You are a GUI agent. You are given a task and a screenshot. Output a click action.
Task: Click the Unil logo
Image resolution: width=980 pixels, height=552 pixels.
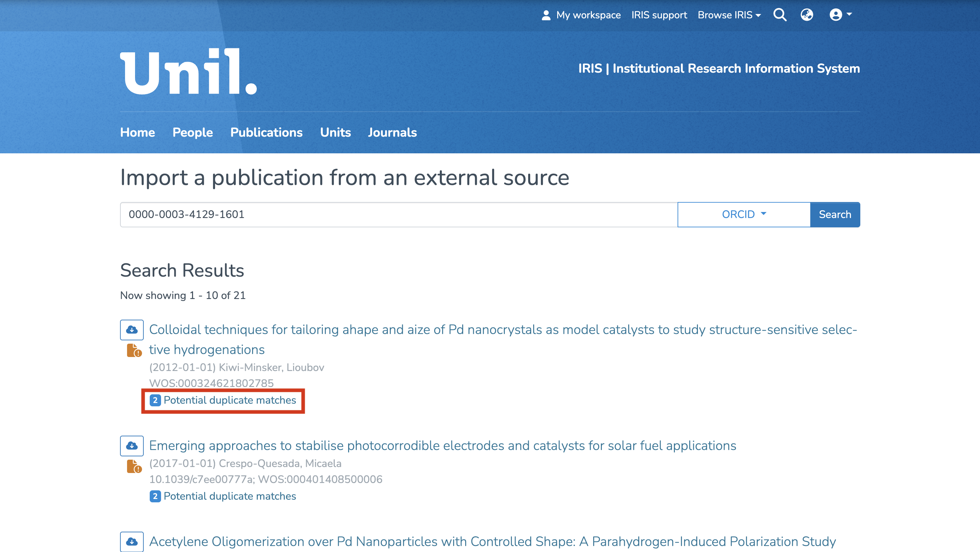tap(188, 72)
